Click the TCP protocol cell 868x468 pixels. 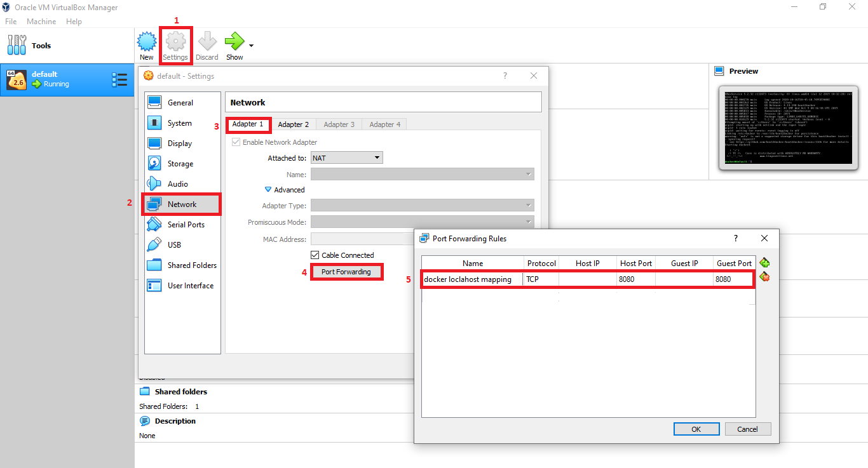click(x=541, y=279)
